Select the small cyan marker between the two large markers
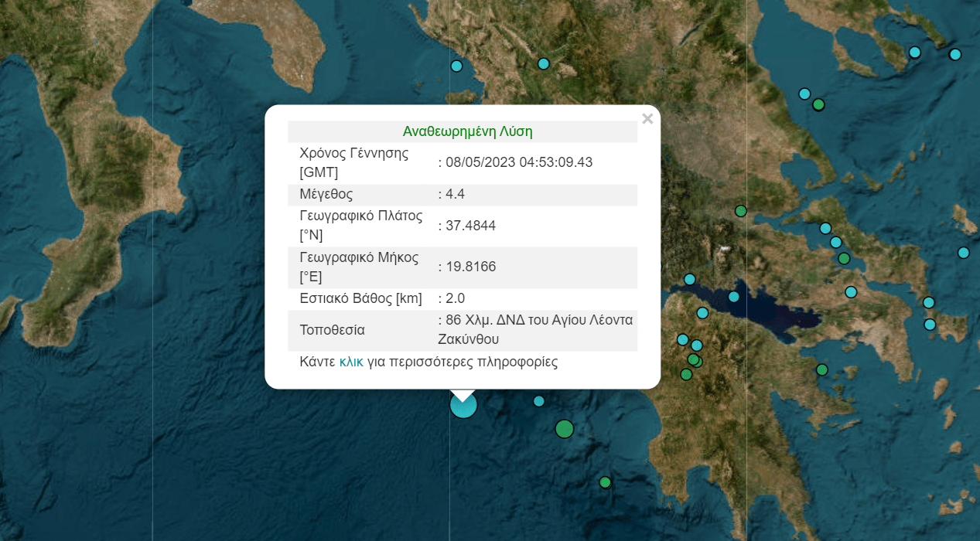This screenshot has width=980, height=541. (x=539, y=401)
